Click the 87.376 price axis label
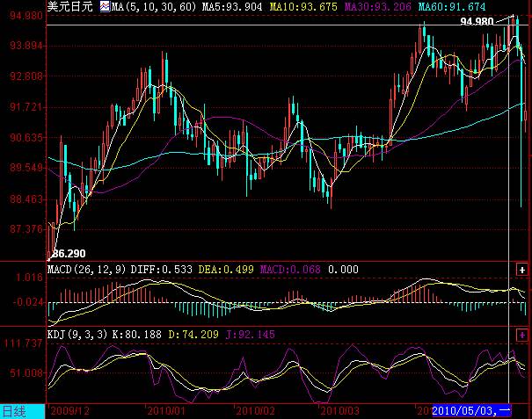This screenshot has width=532, height=419. [26, 229]
